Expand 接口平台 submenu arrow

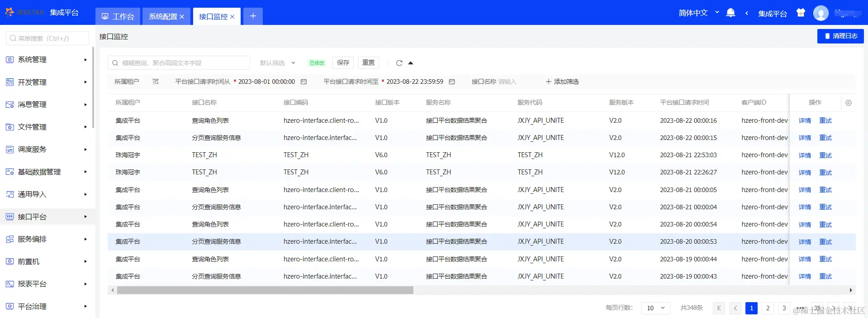click(85, 217)
